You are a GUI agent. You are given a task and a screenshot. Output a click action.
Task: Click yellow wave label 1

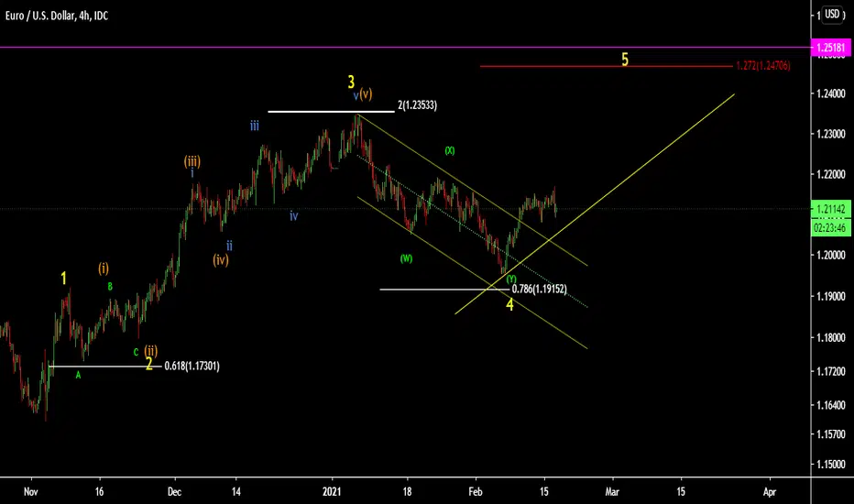(x=64, y=279)
